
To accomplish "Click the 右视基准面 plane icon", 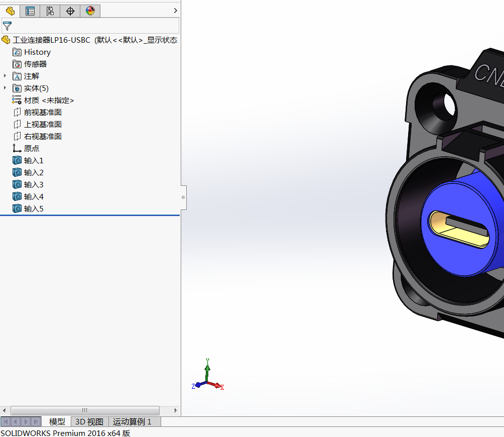I will [x=17, y=136].
